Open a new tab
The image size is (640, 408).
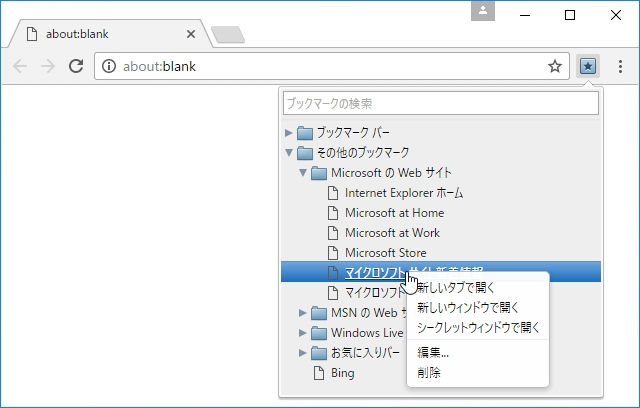click(228, 35)
